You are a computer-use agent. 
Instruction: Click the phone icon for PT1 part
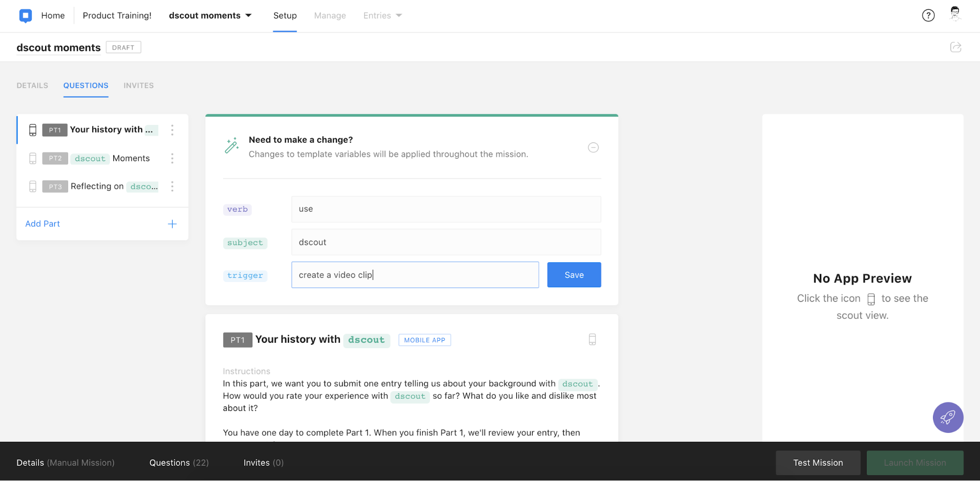[33, 130]
